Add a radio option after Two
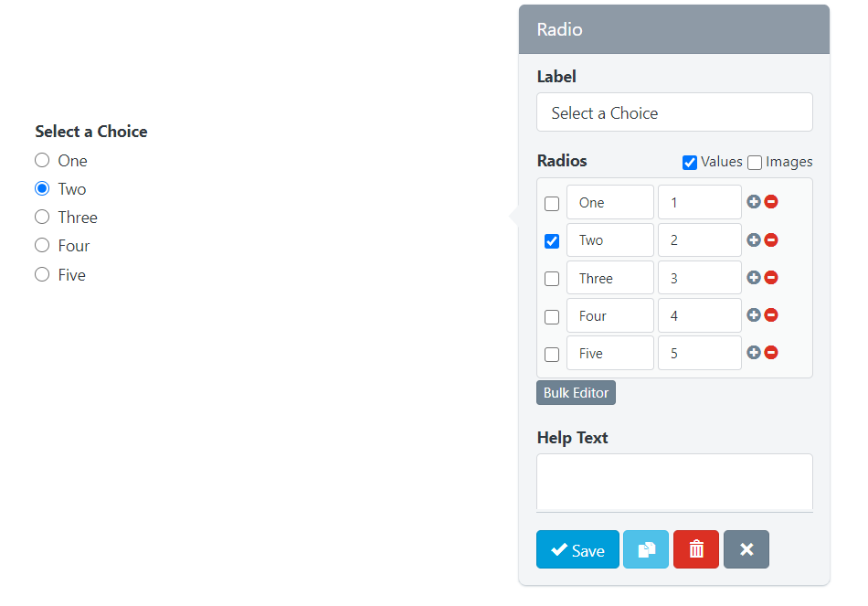 (x=754, y=240)
